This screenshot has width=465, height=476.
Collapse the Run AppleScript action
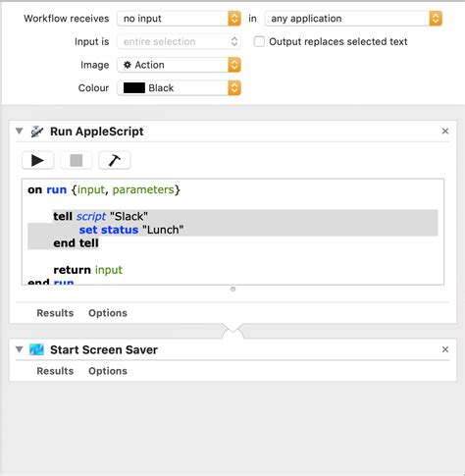20,132
